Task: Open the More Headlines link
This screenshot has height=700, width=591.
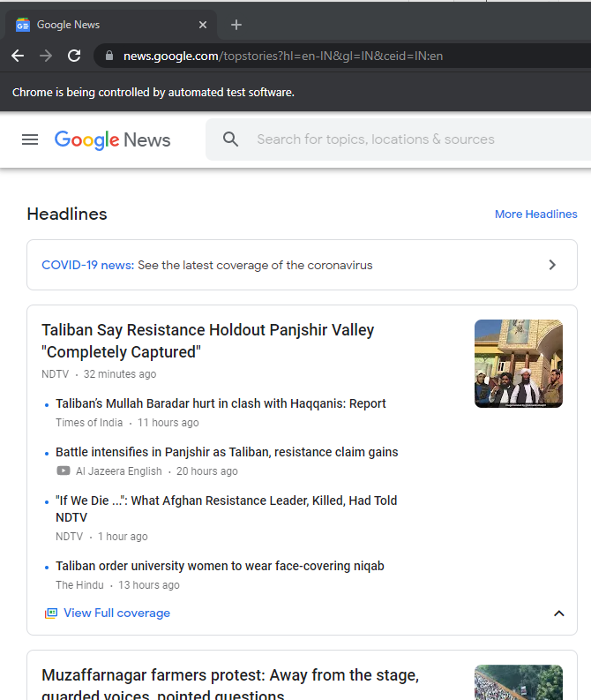Action: [x=535, y=215]
